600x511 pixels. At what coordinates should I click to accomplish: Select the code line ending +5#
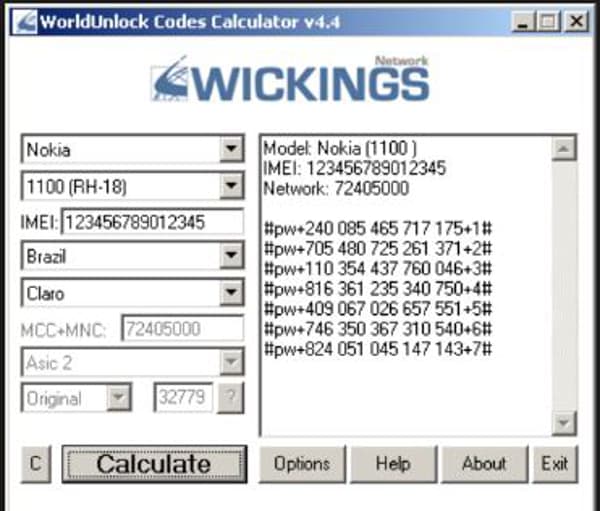(378, 309)
